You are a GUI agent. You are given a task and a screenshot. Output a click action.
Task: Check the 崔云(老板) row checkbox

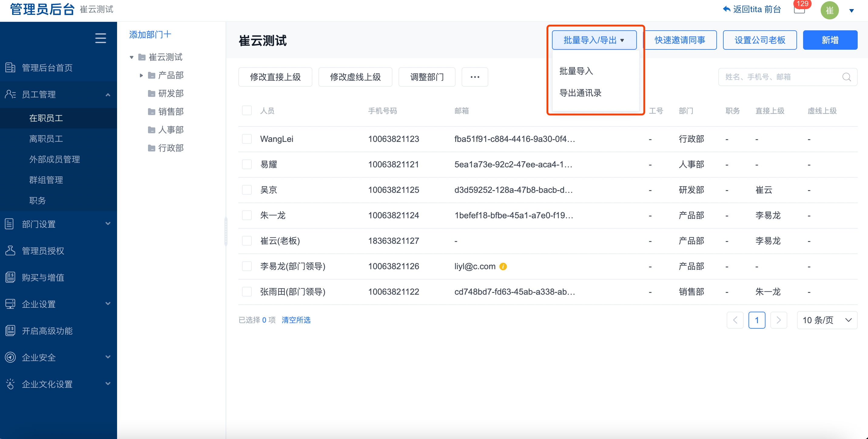point(247,240)
